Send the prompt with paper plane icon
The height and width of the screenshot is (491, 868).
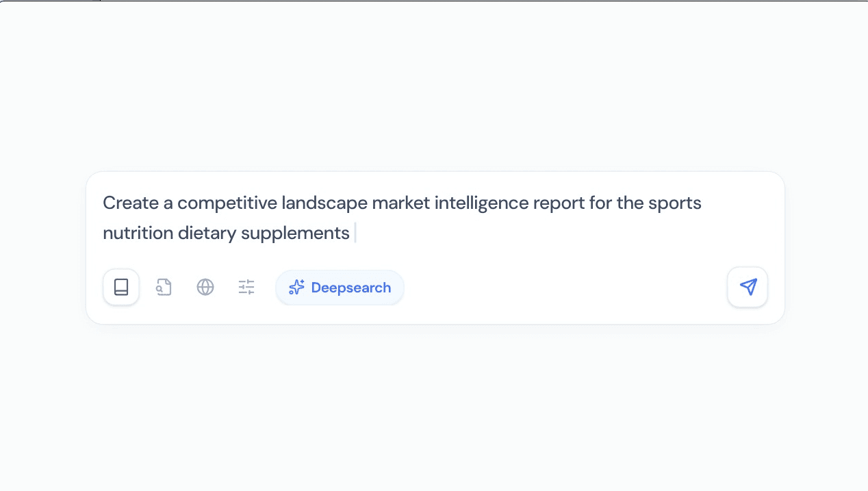[748, 287]
